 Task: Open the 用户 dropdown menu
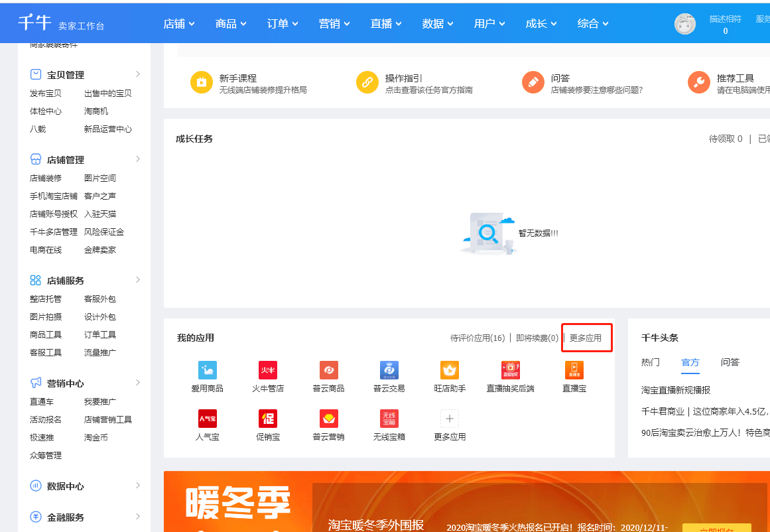(490, 24)
